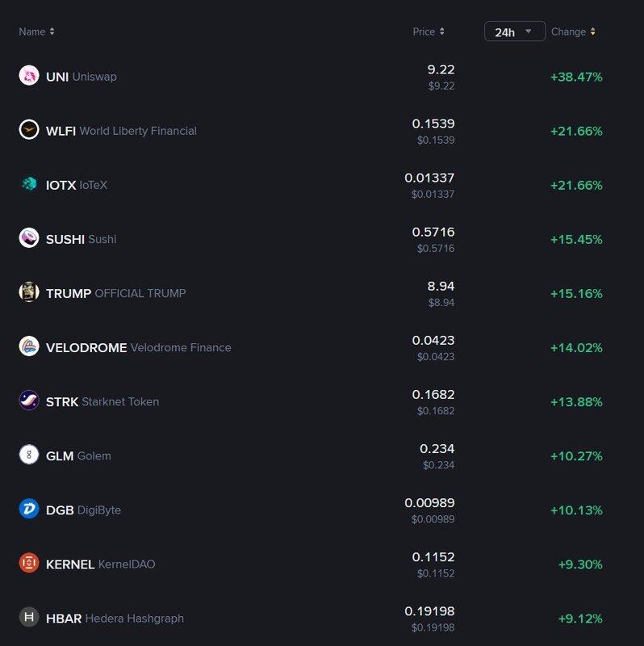
Task: Click the Golem GLM coin icon
Action: [29, 455]
